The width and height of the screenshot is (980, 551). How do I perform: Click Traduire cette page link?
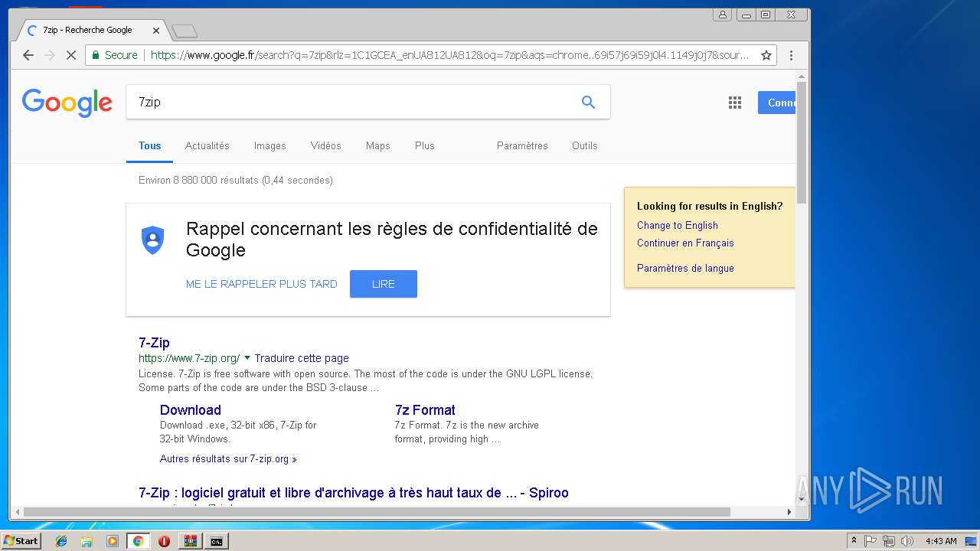302,358
